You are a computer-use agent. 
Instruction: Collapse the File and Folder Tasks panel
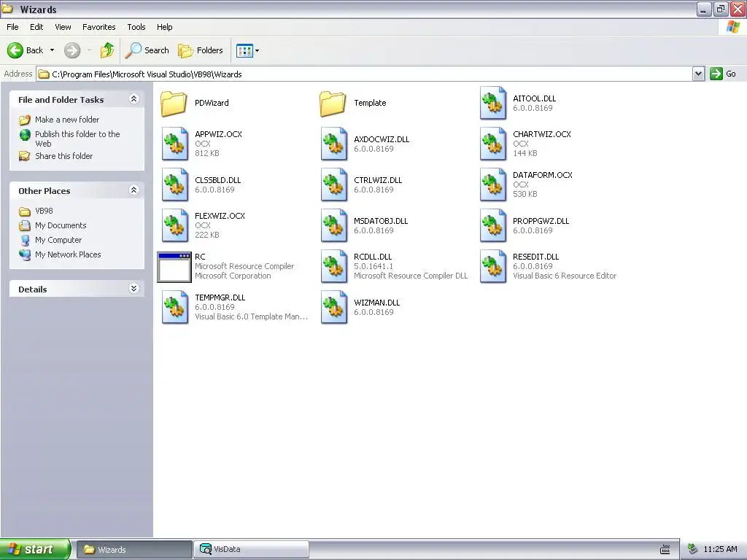[x=134, y=99]
